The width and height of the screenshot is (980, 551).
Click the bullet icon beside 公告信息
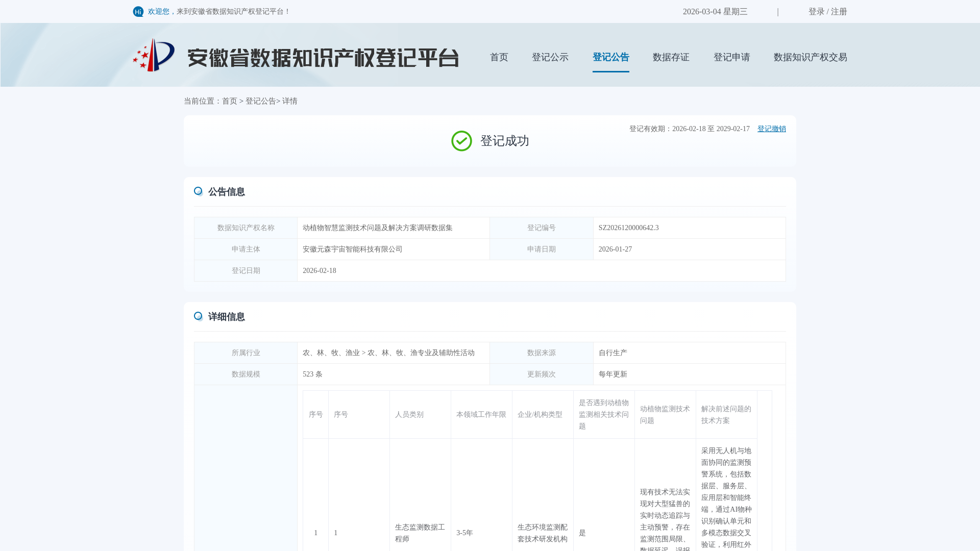pyautogui.click(x=199, y=191)
